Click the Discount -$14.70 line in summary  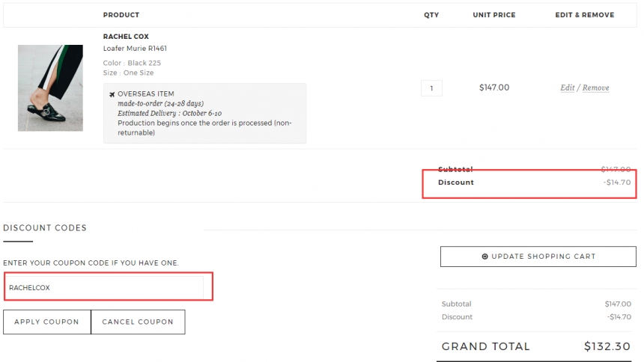pos(536,317)
